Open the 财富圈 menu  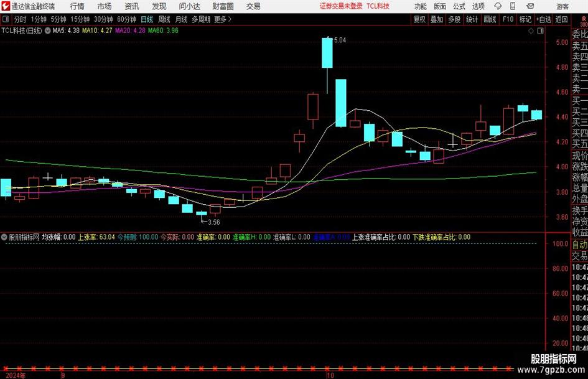click(223, 6)
